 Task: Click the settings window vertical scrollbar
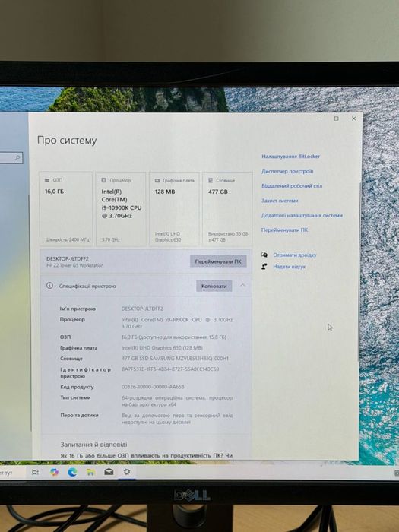click(x=359, y=271)
